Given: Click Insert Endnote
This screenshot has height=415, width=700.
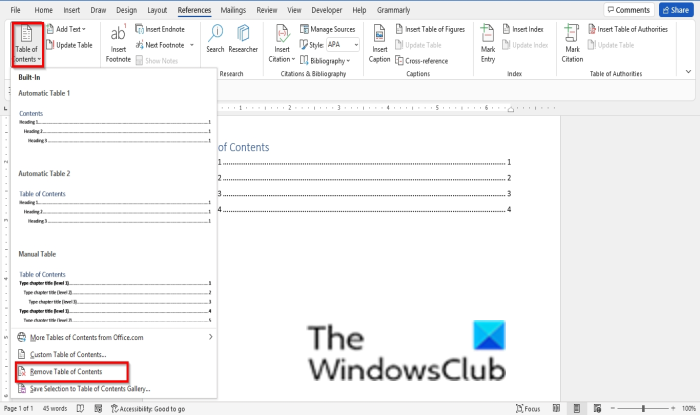Looking at the screenshot, I should (160, 29).
